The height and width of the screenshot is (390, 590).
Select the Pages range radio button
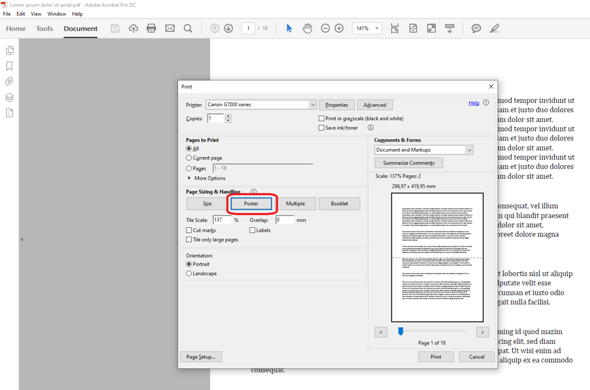pyautogui.click(x=189, y=168)
